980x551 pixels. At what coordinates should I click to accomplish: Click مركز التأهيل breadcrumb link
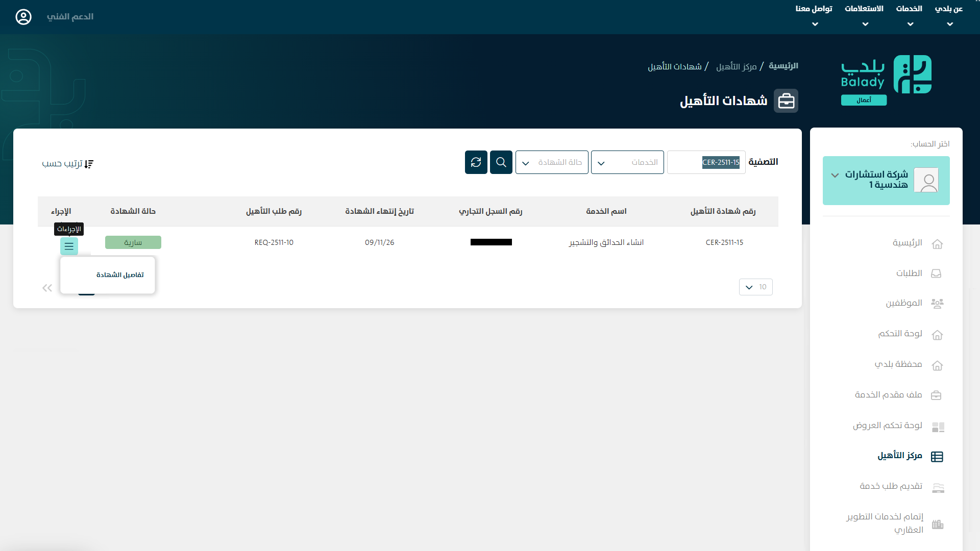736,67
